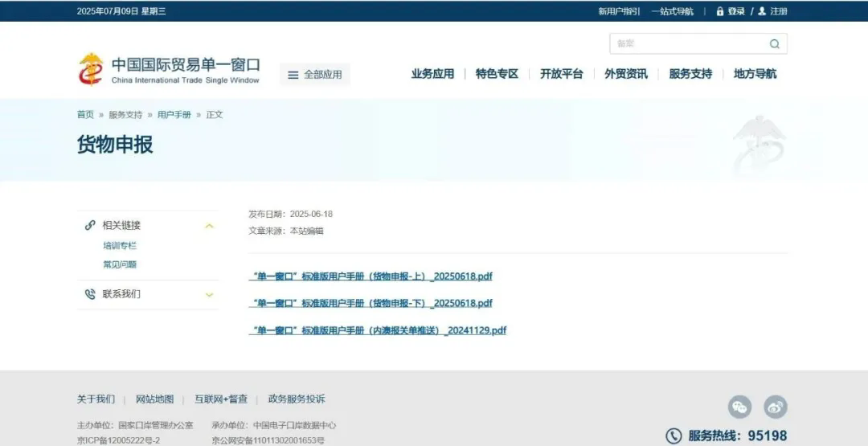Download the 货物申报-上 user manual PDF
The width and height of the screenshot is (868, 446).
click(x=371, y=276)
